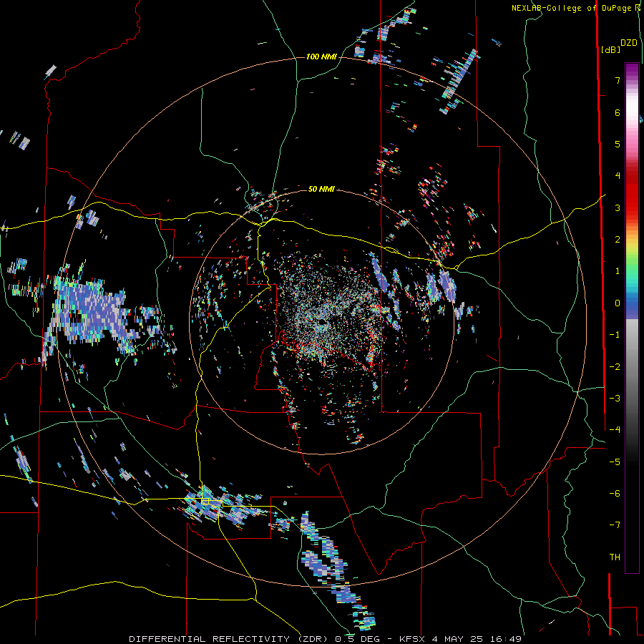Click the ZDR color scale bar

(x=632, y=318)
